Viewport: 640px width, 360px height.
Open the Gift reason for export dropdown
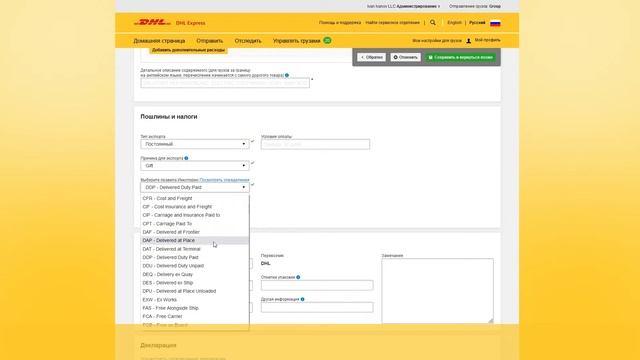pos(195,166)
